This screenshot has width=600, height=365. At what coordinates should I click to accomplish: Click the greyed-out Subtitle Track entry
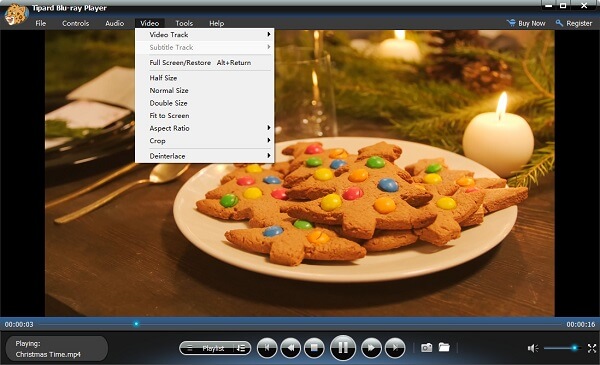[205, 47]
